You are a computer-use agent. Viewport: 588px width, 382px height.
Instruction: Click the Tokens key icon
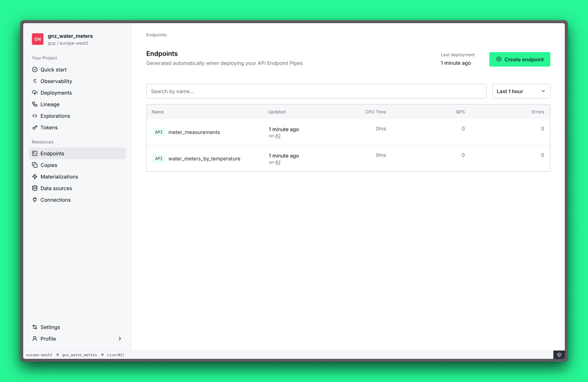pos(35,127)
